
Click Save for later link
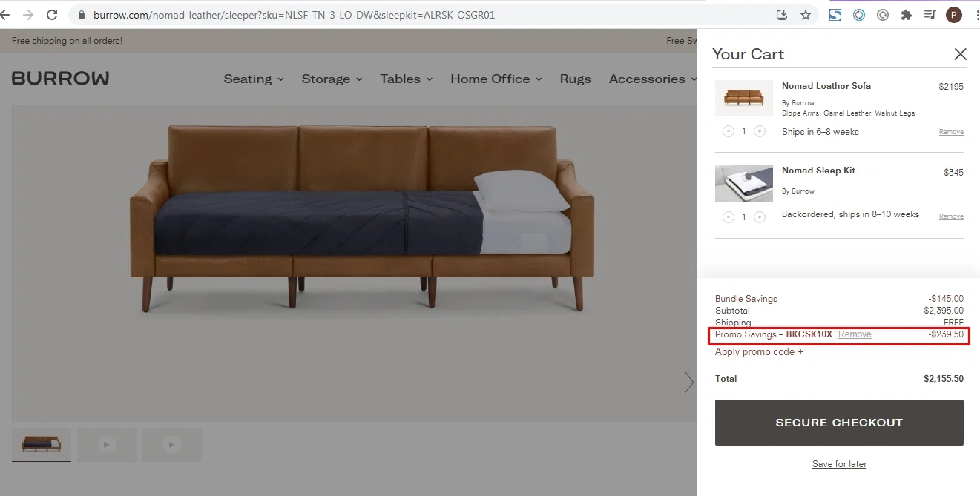(839, 464)
